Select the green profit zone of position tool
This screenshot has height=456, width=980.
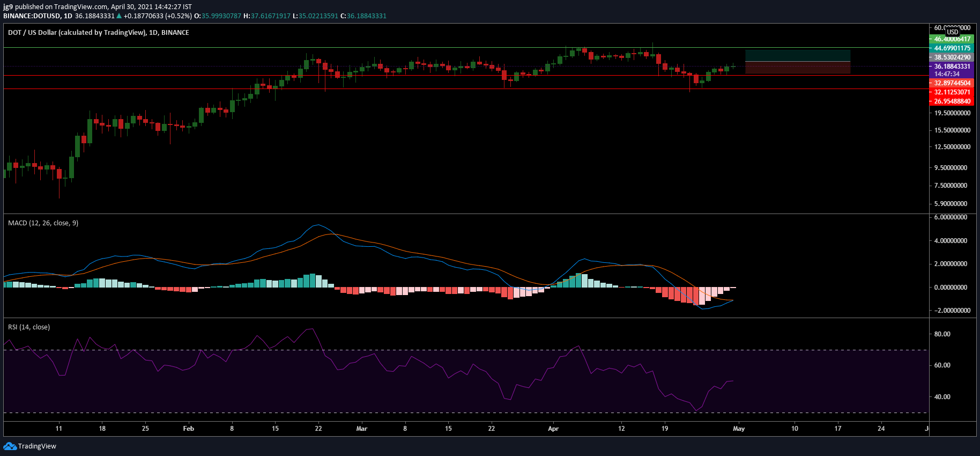pos(798,56)
